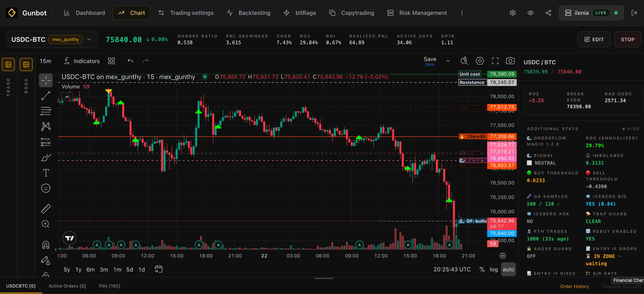This screenshot has height=294, width=644.
Task: Switch to the Chart tab
Action: tap(132, 13)
